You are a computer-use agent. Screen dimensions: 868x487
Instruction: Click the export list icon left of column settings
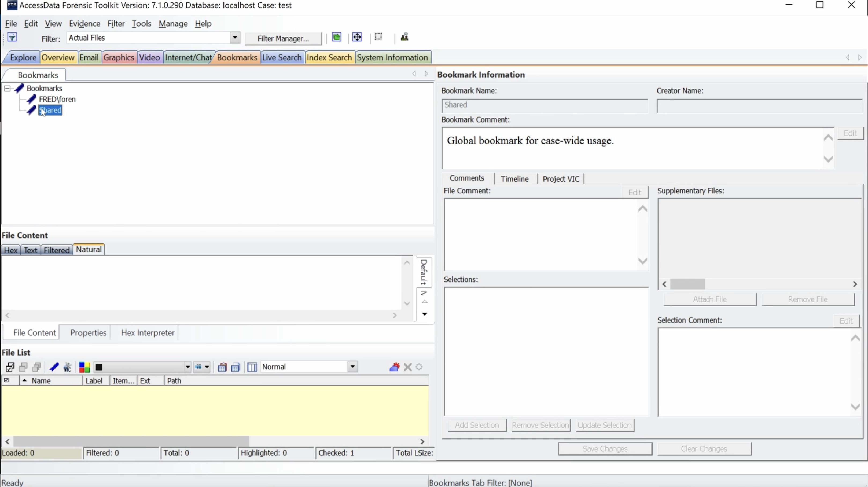click(236, 367)
